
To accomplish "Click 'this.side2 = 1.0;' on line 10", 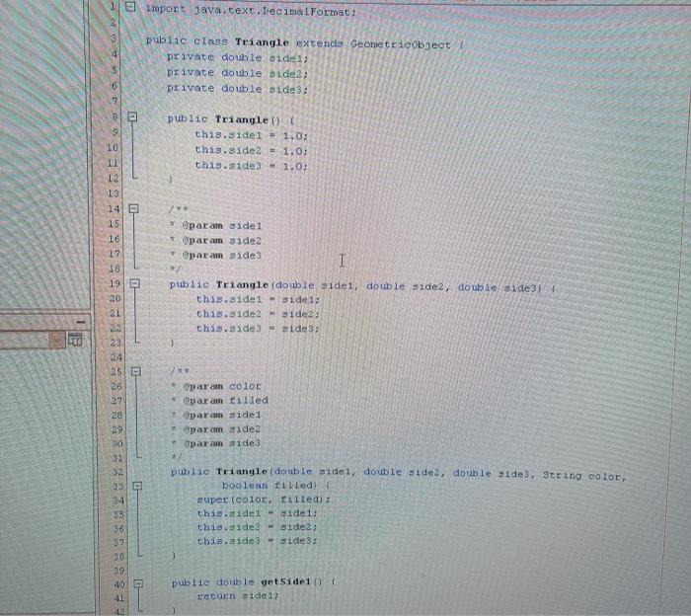I will [x=251, y=151].
